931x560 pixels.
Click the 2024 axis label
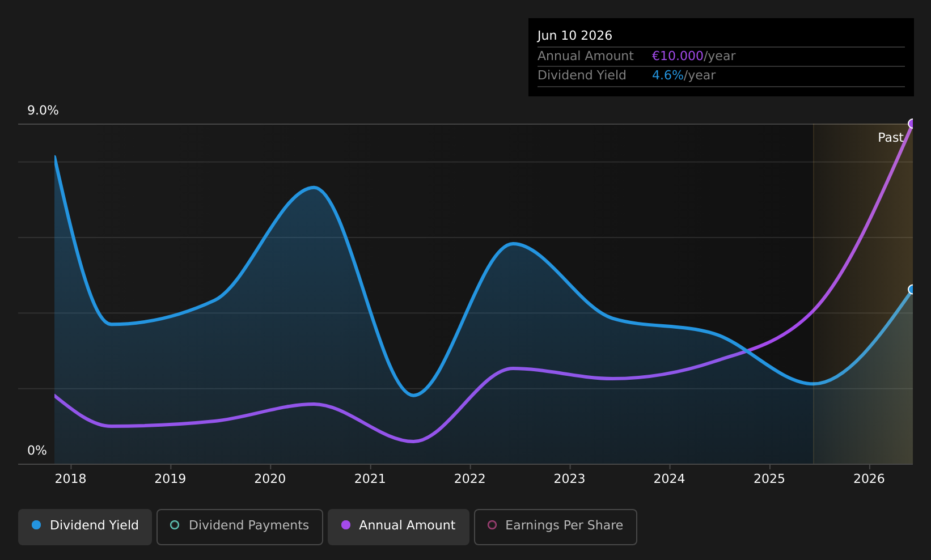670,479
